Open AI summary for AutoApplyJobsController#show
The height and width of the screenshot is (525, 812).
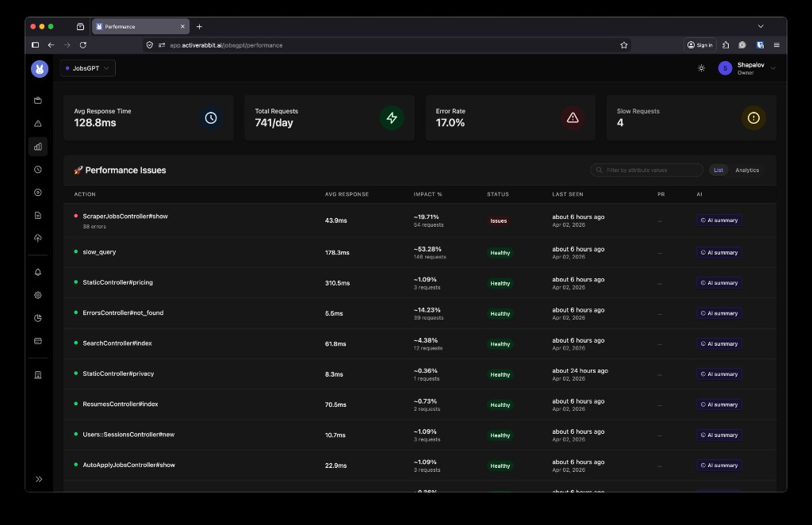click(x=718, y=466)
